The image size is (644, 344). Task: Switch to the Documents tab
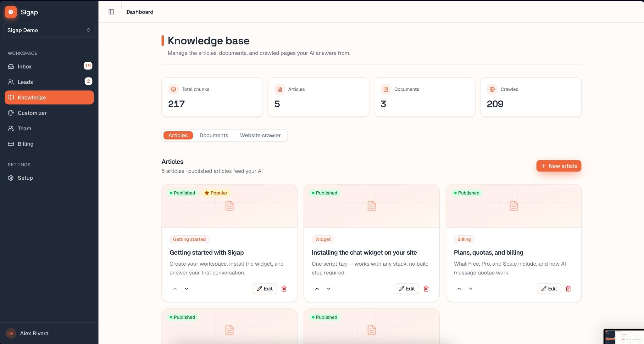tap(214, 135)
